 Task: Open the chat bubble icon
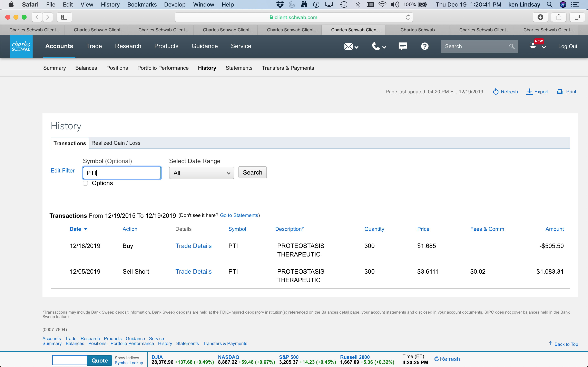[x=403, y=46]
